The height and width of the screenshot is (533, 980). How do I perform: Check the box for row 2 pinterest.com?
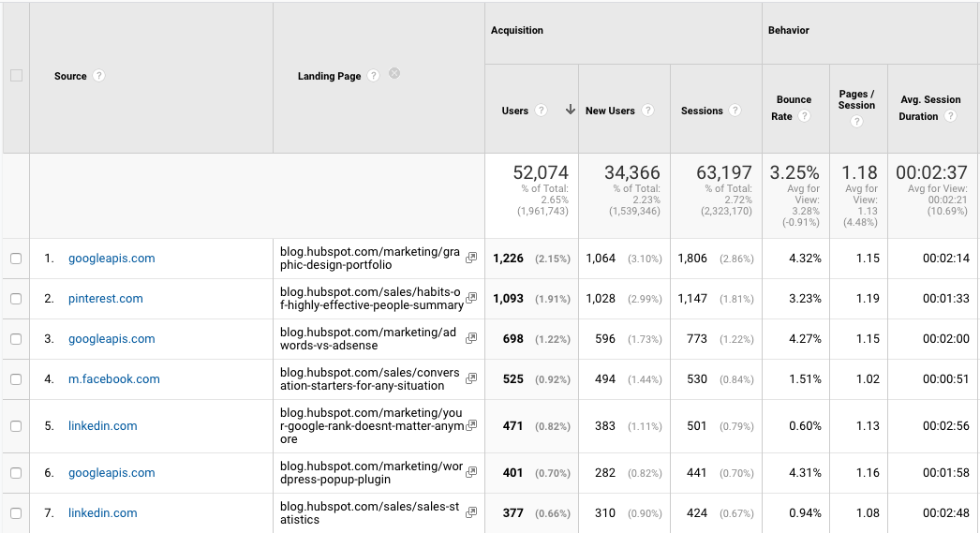pyautogui.click(x=16, y=299)
